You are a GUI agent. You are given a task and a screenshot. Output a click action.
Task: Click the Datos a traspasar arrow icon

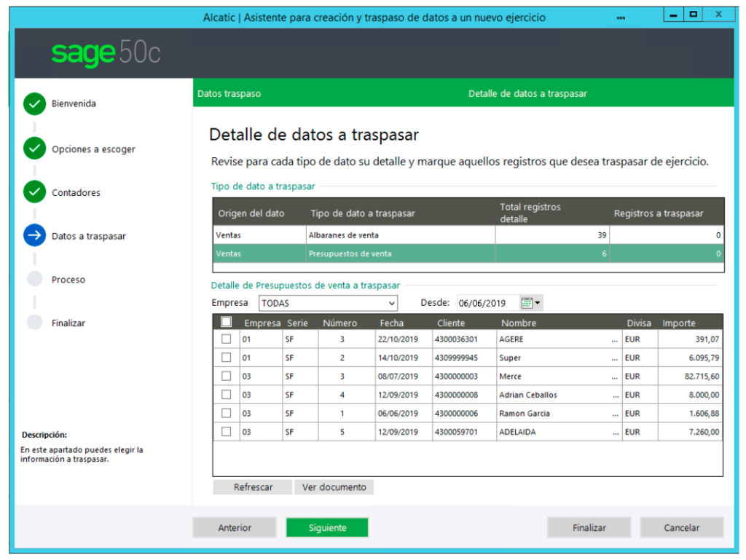pyautogui.click(x=34, y=235)
